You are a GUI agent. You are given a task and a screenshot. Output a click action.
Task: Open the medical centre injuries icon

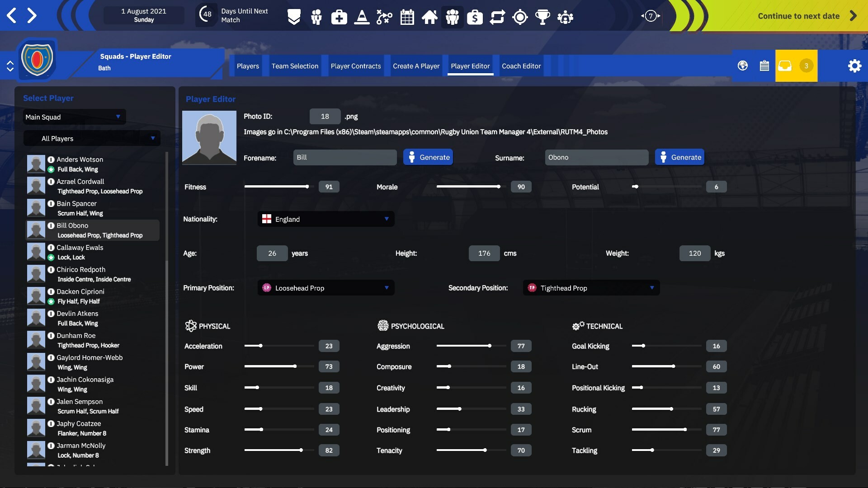[x=339, y=17]
